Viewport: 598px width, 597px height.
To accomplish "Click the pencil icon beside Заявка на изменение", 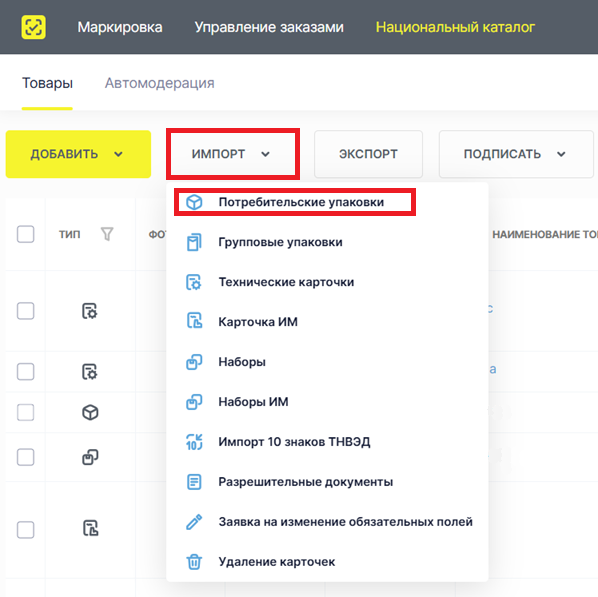I will coord(194,522).
